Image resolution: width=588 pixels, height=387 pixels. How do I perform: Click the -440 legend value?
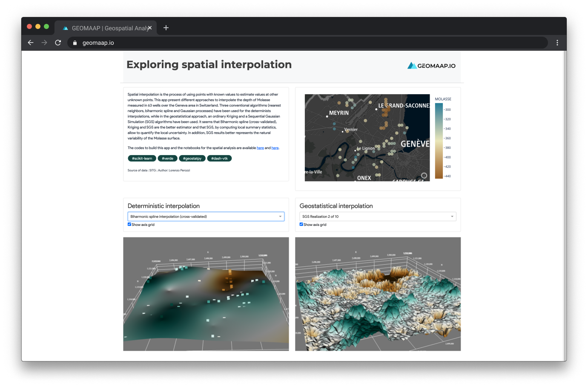447,176
